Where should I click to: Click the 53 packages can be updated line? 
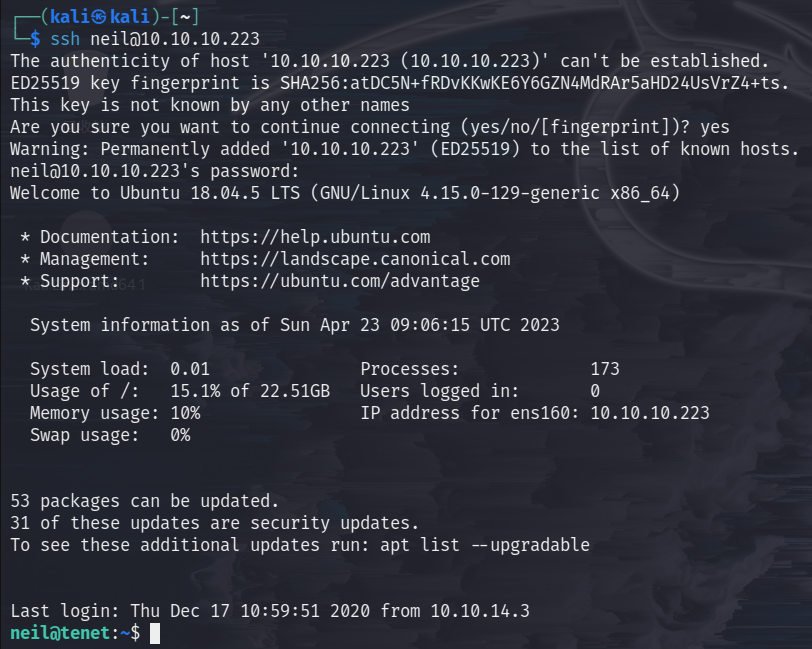(x=144, y=501)
